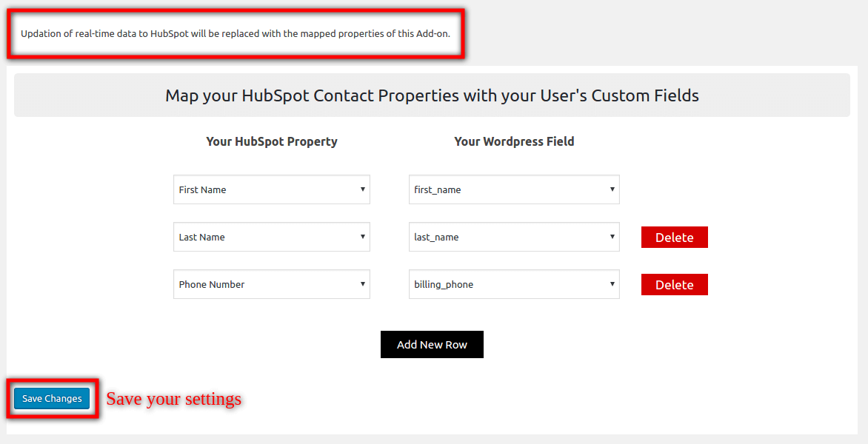The width and height of the screenshot is (868, 444).
Task: Click the arrow on the First Name dropdown
Action: tap(363, 189)
